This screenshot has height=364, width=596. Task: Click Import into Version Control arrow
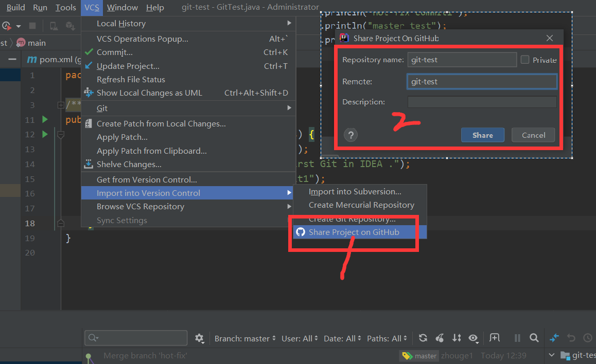[x=289, y=193]
